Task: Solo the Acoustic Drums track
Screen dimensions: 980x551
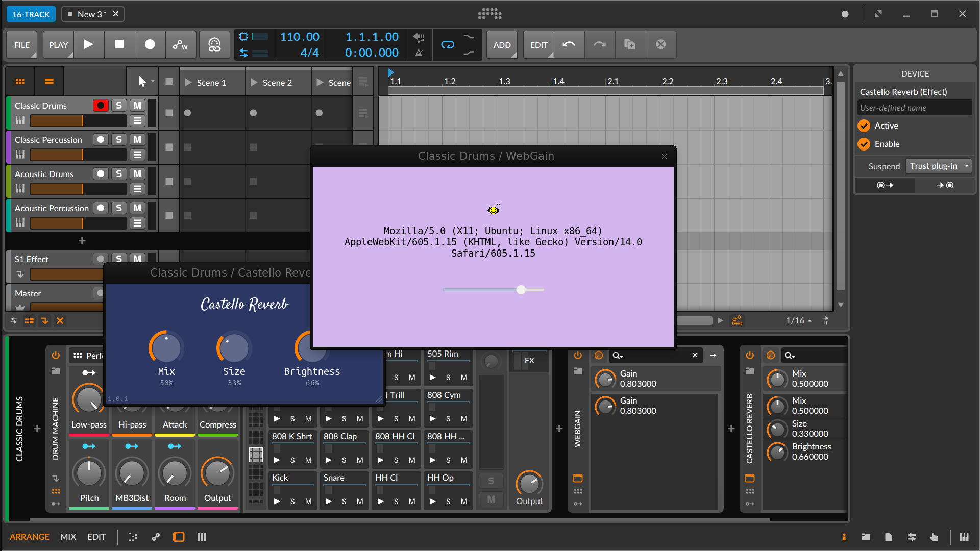Action: coord(119,173)
